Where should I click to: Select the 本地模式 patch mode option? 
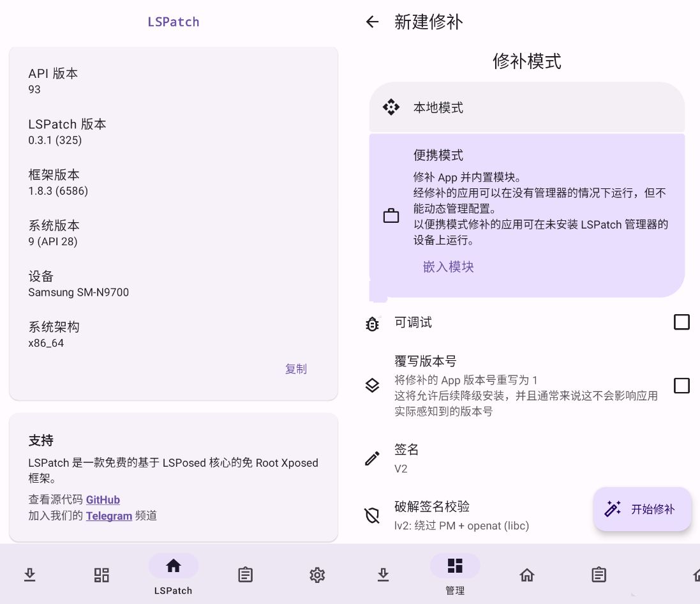click(527, 107)
